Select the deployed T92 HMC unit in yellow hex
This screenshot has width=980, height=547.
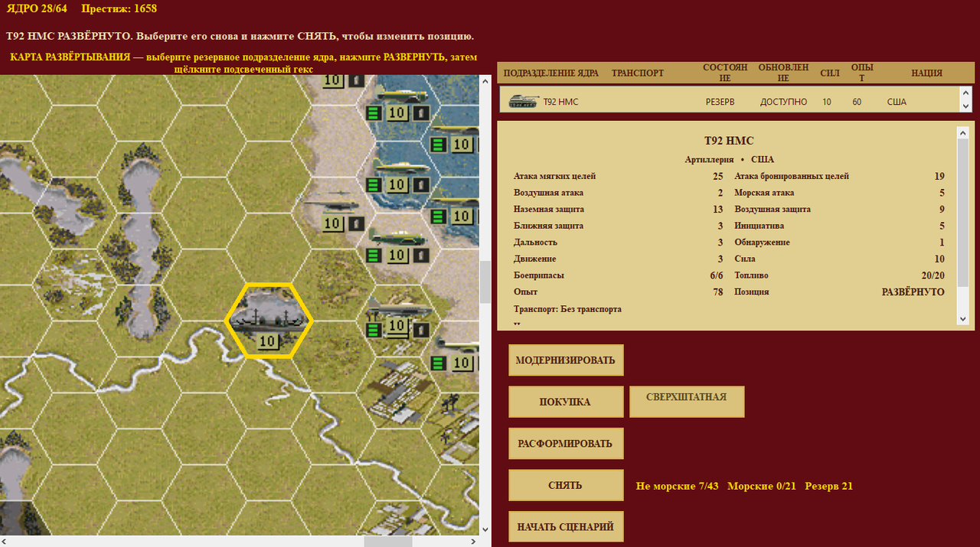click(268, 321)
